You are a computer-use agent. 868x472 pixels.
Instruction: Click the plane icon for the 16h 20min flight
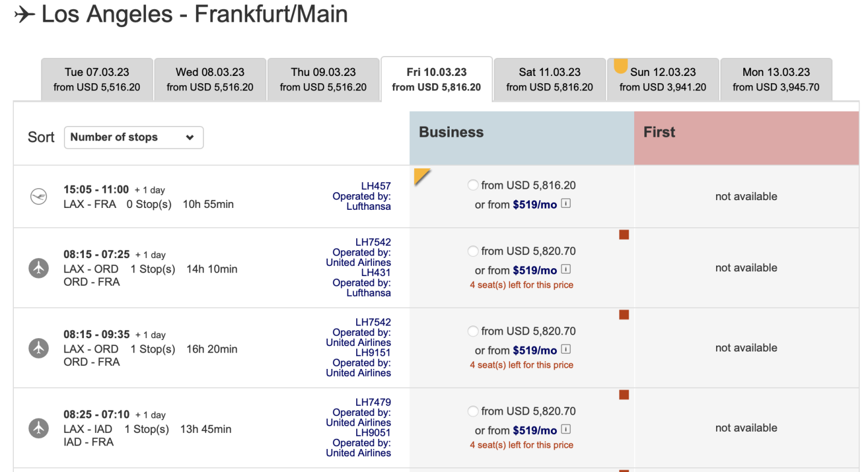[39, 348]
